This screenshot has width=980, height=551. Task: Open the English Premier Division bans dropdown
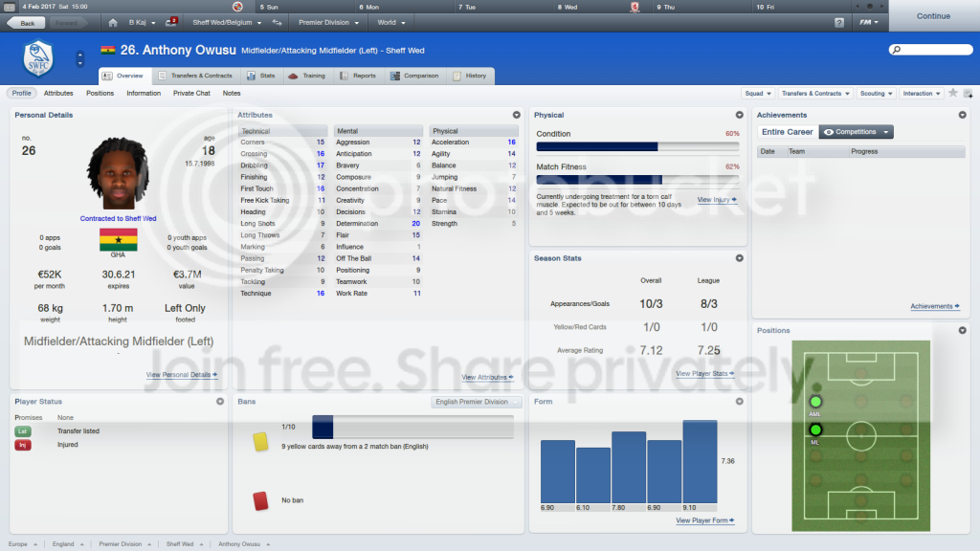click(477, 402)
